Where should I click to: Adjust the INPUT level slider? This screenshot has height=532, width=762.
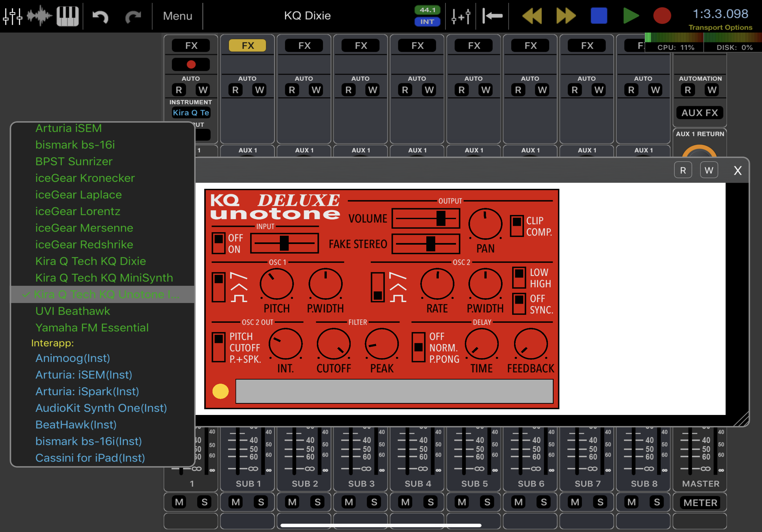point(284,243)
